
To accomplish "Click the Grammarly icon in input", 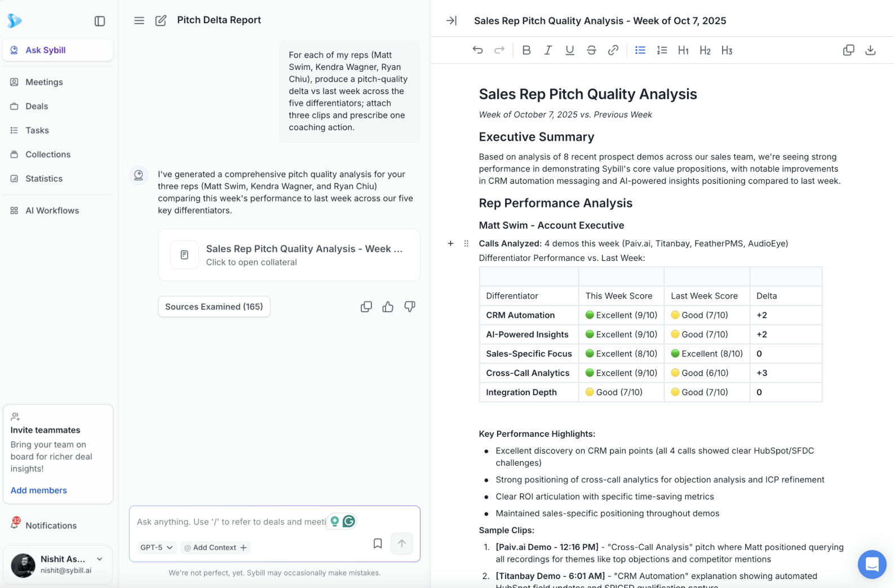I will (349, 521).
